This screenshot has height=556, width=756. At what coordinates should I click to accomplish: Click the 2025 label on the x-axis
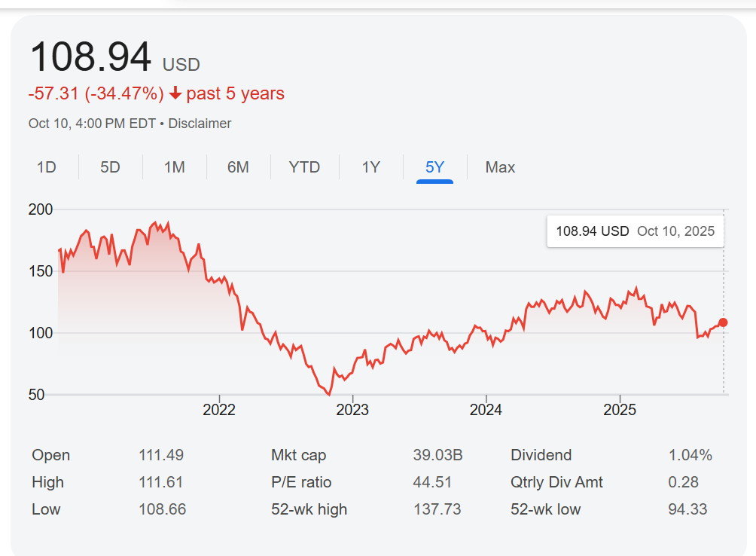pyautogui.click(x=620, y=410)
